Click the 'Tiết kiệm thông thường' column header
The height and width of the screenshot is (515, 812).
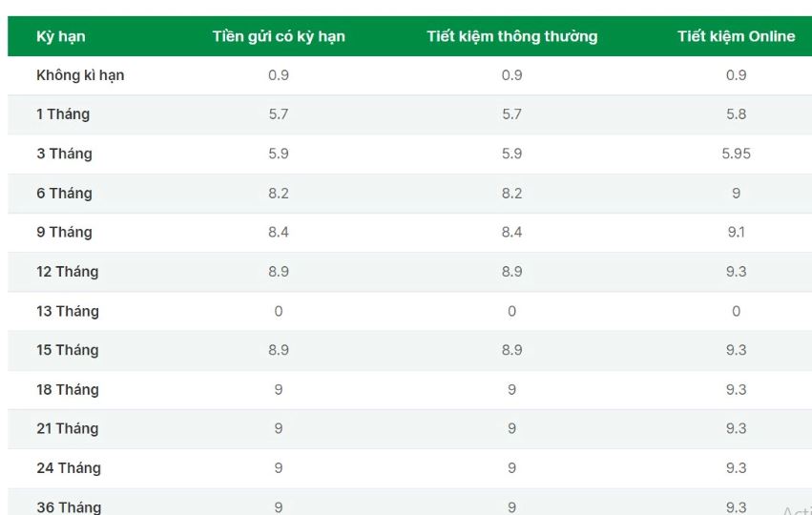[512, 37]
